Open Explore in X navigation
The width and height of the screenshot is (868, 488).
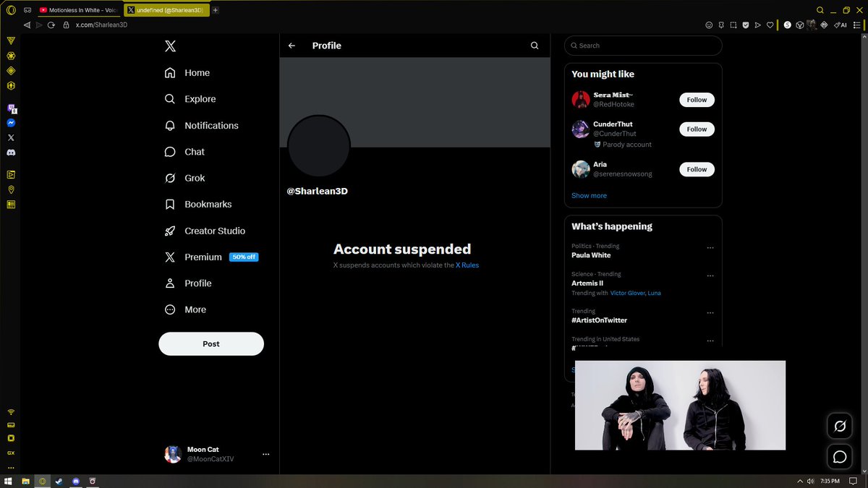click(x=190, y=99)
